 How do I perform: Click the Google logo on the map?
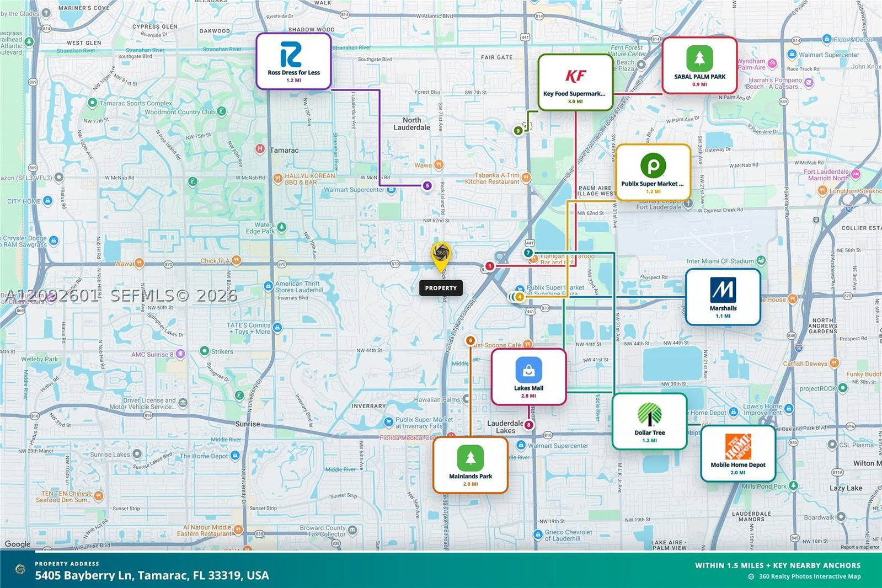pos(18,544)
